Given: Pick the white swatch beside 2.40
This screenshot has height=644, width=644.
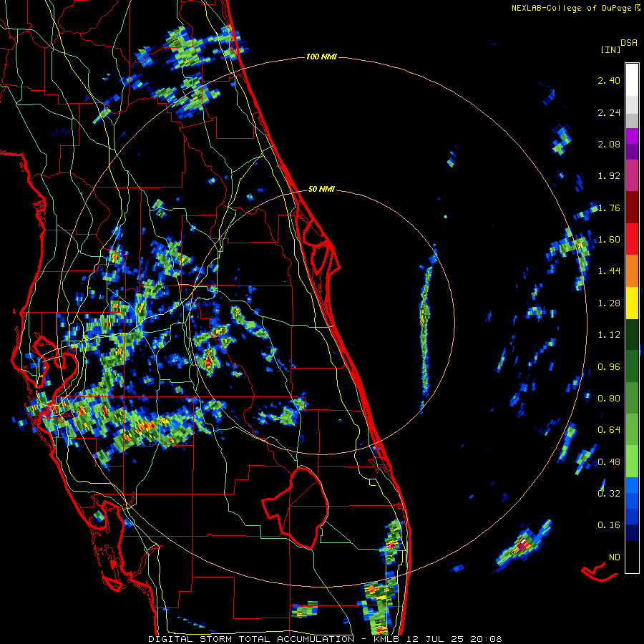Looking at the screenshot, I should click(632, 80).
